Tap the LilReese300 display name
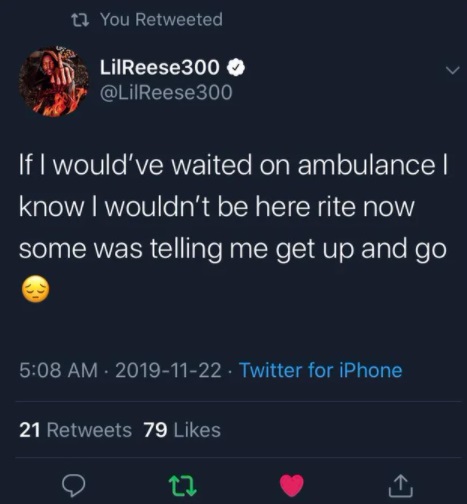 point(160,67)
